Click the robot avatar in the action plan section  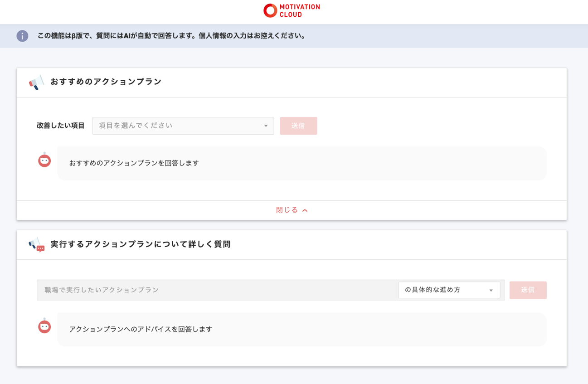[x=44, y=160]
